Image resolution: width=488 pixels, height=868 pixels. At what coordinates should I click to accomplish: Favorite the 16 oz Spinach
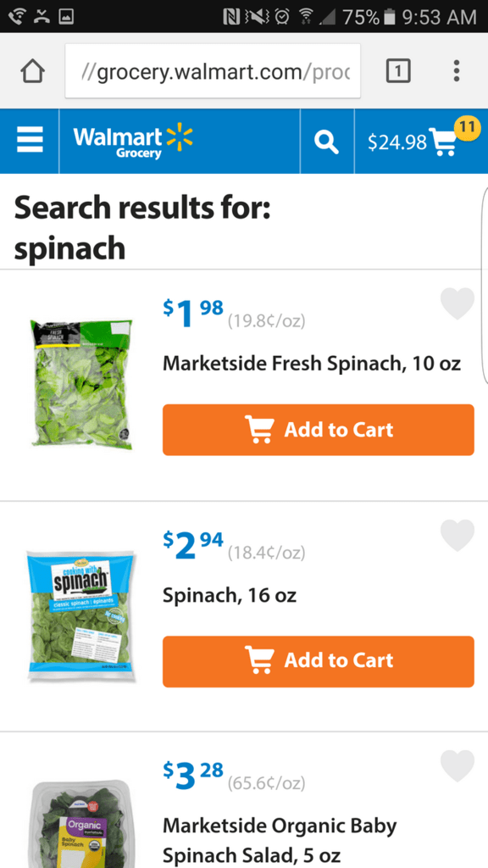(457, 535)
